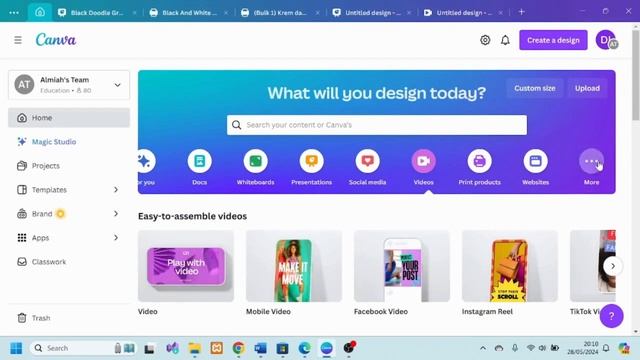Close the Black Doodle Gr... tab
The image size is (640, 360).
134,13
